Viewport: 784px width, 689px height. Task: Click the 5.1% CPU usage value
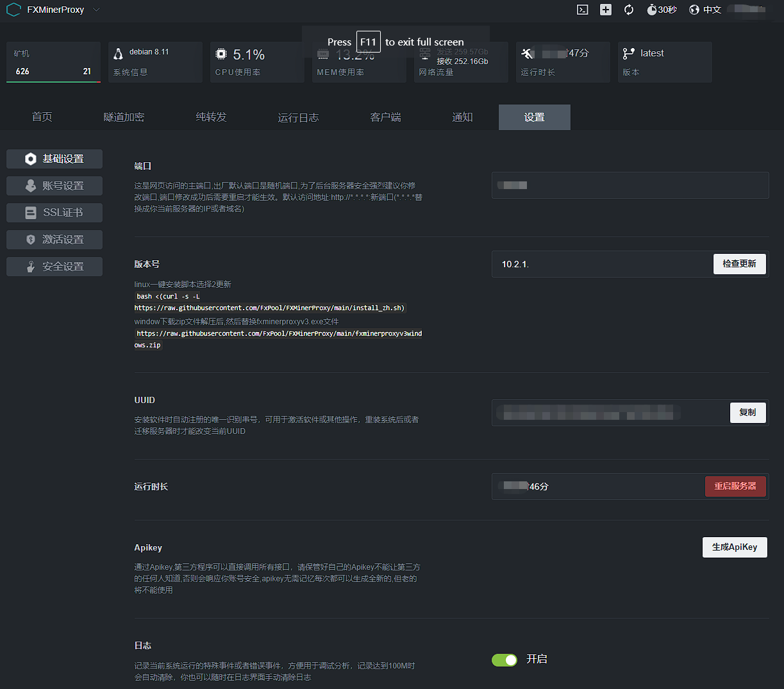249,54
